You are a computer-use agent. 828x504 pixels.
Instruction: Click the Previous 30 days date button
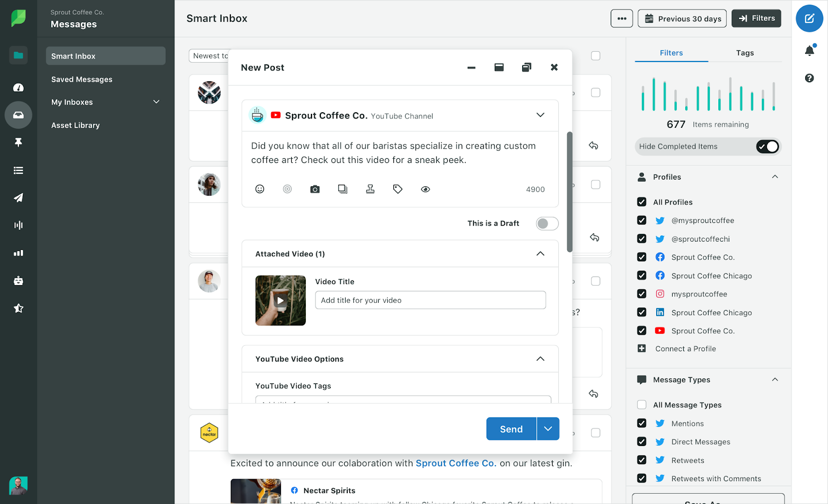coord(682,18)
